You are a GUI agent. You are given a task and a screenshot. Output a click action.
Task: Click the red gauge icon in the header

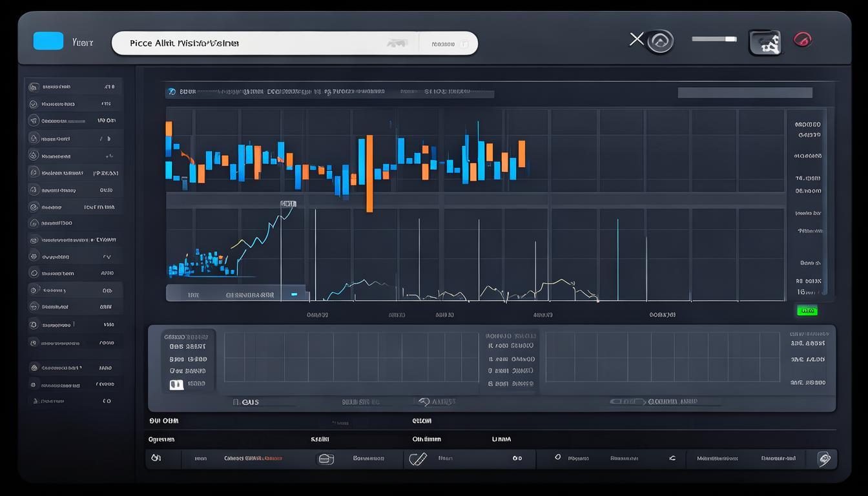802,39
